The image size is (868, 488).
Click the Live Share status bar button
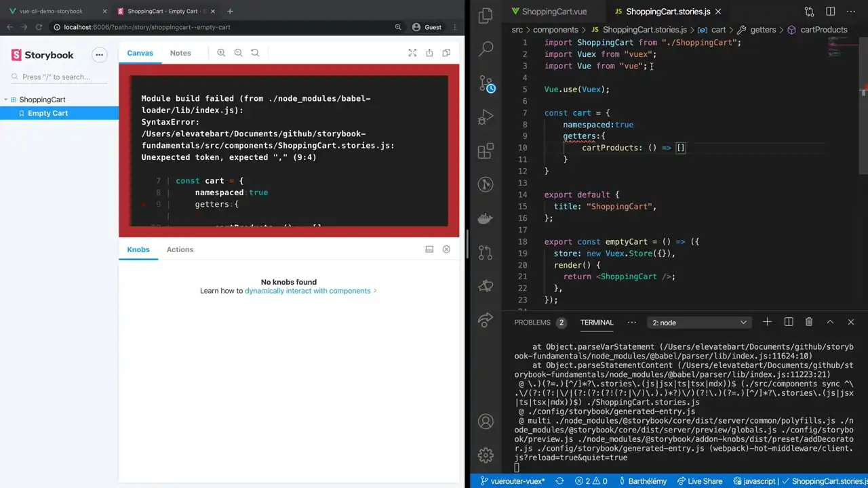[x=700, y=481]
